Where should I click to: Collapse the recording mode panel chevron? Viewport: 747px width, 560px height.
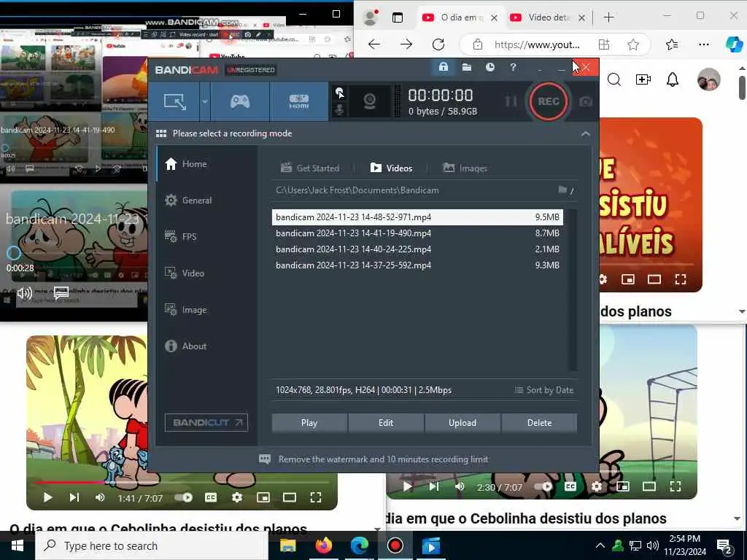(x=586, y=134)
